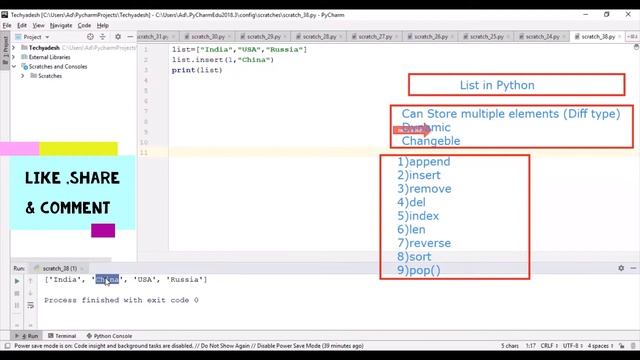The width and height of the screenshot is (640, 360).
Task: Open the Edit menu
Action: (x=22, y=25)
